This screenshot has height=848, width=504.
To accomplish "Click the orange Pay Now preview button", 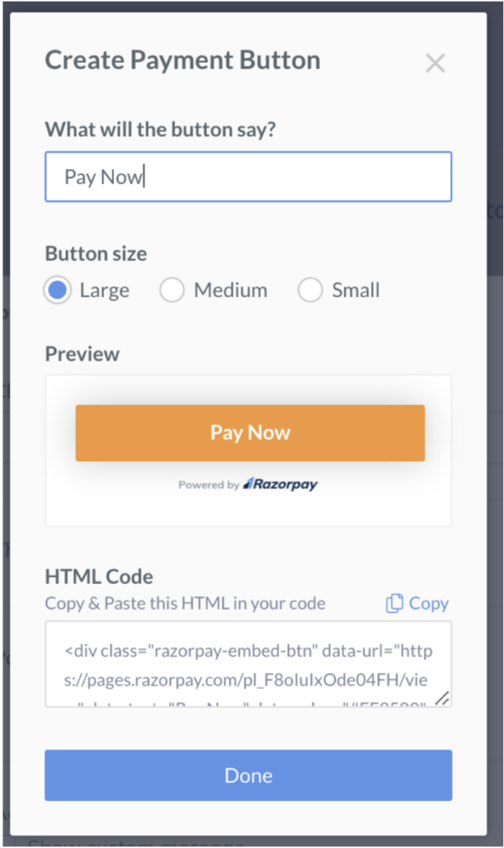I will click(250, 432).
